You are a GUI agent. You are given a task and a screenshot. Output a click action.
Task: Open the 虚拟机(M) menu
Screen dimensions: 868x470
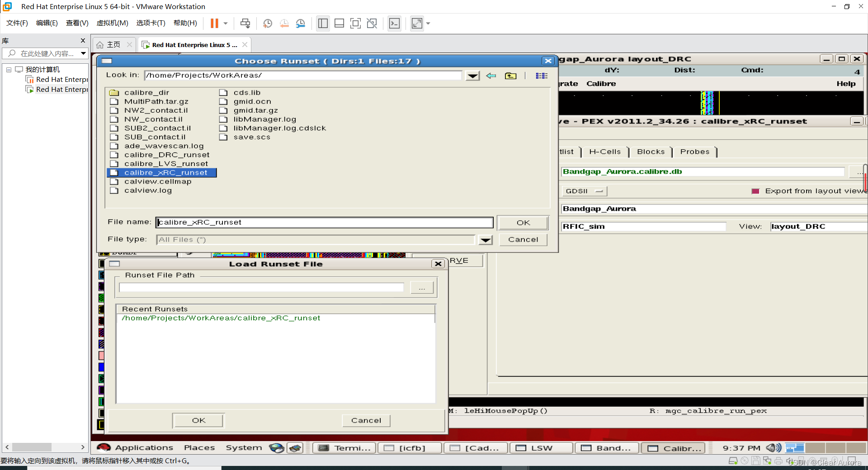(113, 23)
